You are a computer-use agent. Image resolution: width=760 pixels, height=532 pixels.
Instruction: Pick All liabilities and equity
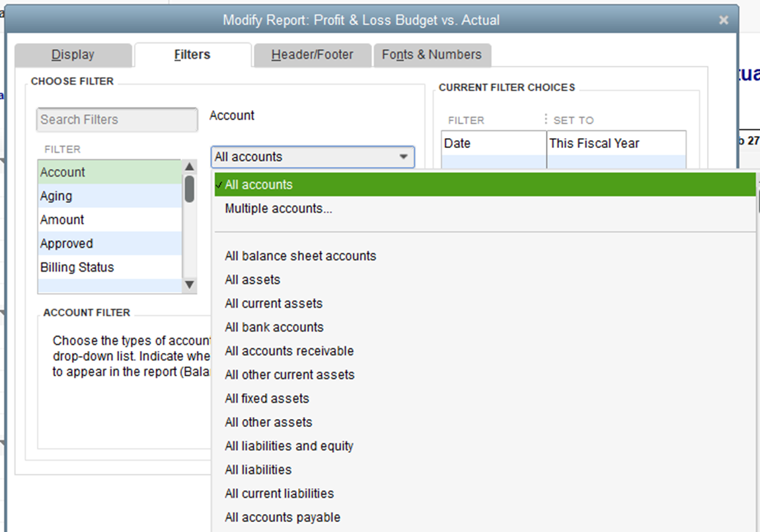click(x=289, y=447)
